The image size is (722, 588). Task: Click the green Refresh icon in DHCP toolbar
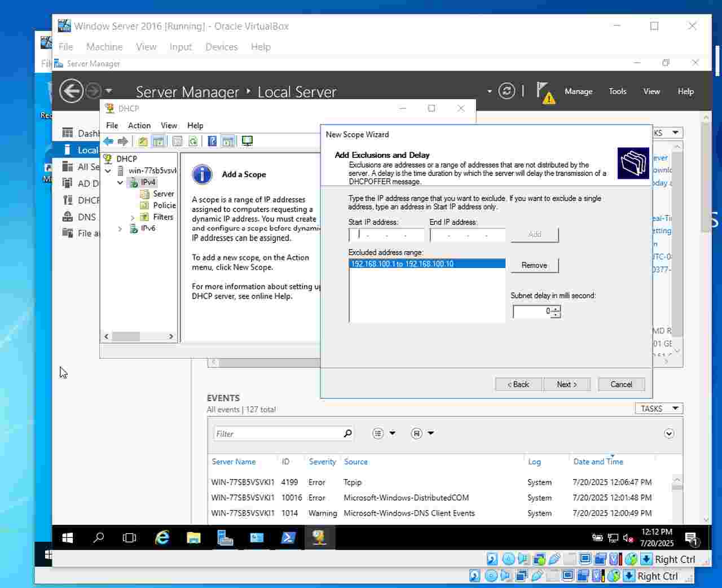(193, 141)
